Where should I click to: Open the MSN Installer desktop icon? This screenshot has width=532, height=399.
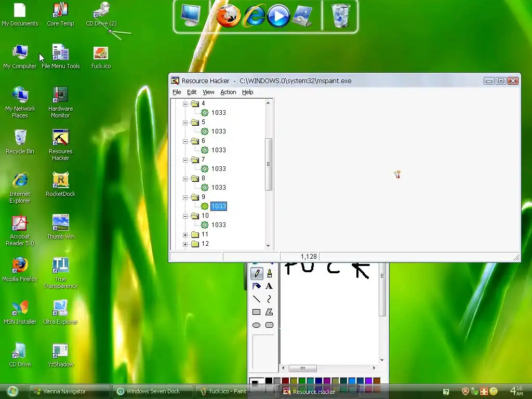coord(20,312)
